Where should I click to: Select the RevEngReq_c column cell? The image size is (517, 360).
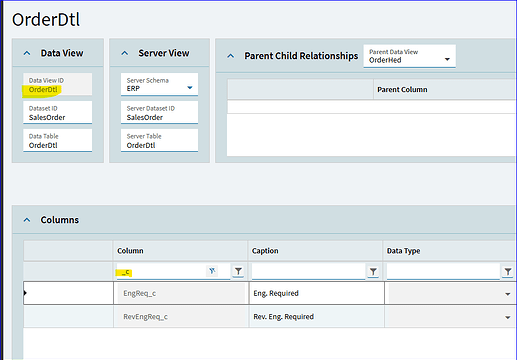pos(181,316)
